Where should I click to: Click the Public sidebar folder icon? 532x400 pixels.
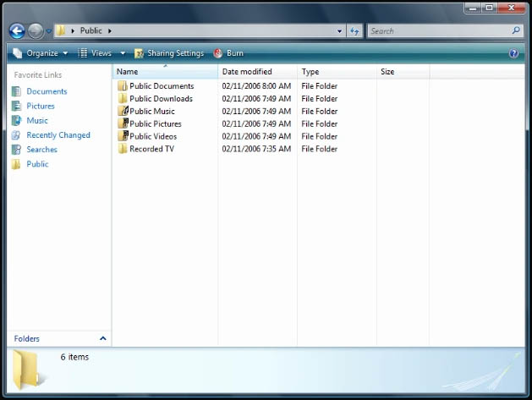(16, 164)
